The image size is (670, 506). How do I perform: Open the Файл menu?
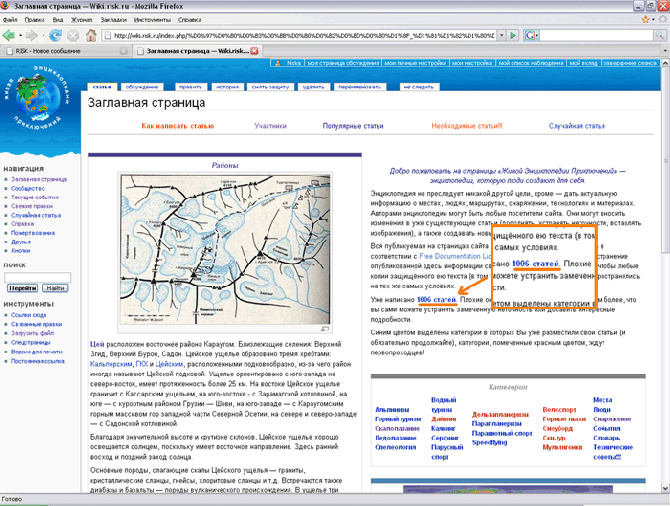coord(10,20)
